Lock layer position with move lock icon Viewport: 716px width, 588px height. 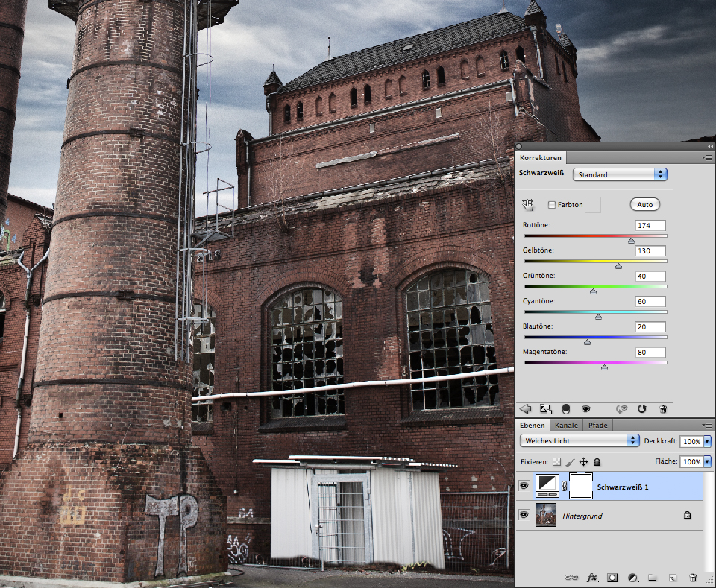tap(584, 462)
